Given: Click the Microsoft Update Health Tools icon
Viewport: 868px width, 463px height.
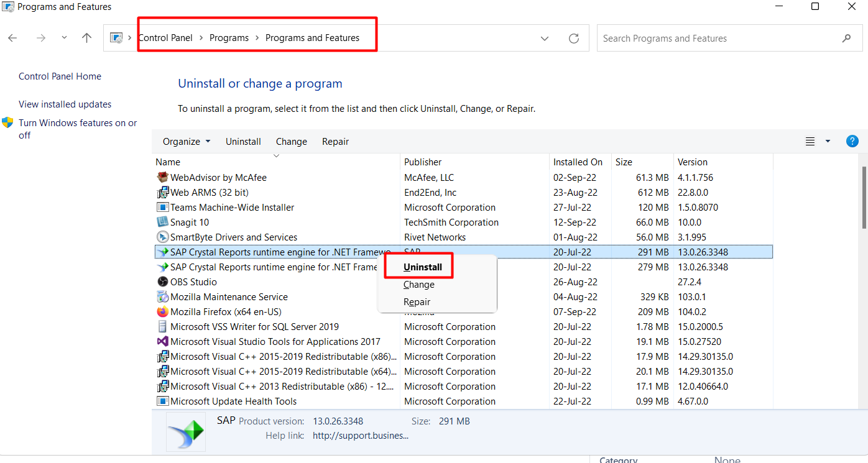Looking at the screenshot, I should (162, 401).
